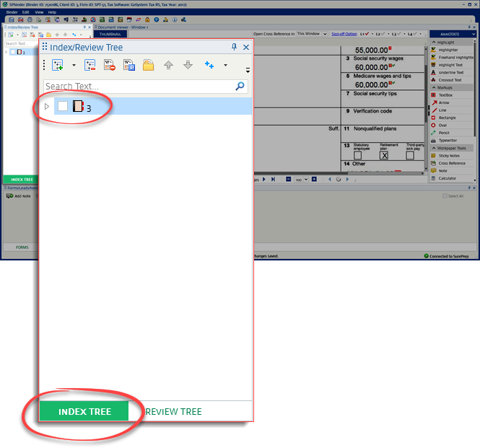Collapse the Workpaper Tools section
The width and height of the screenshot is (480, 448).
point(434,148)
